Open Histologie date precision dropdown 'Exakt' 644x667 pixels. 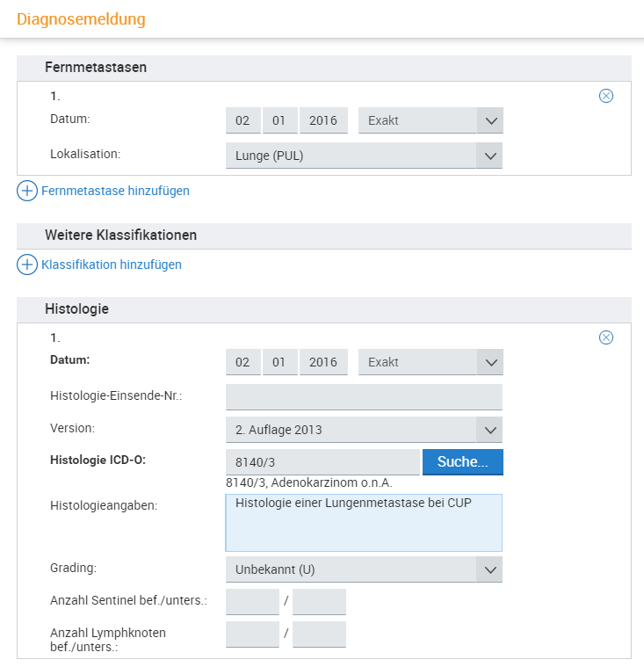coord(431,362)
